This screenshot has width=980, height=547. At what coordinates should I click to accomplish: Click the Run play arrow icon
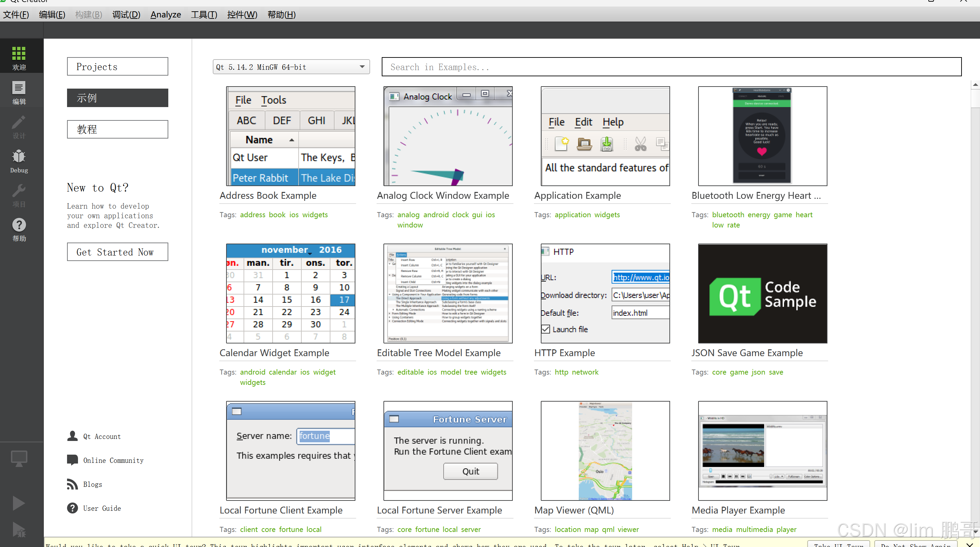pos(18,503)
